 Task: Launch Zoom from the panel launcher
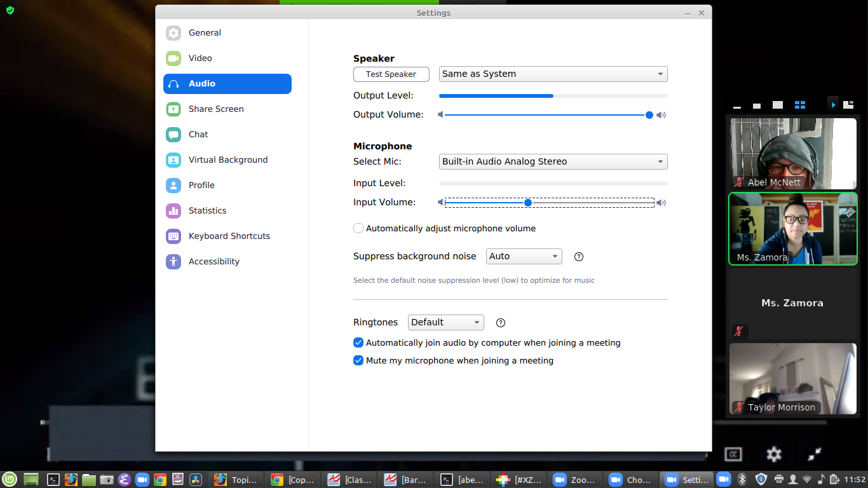142,480
